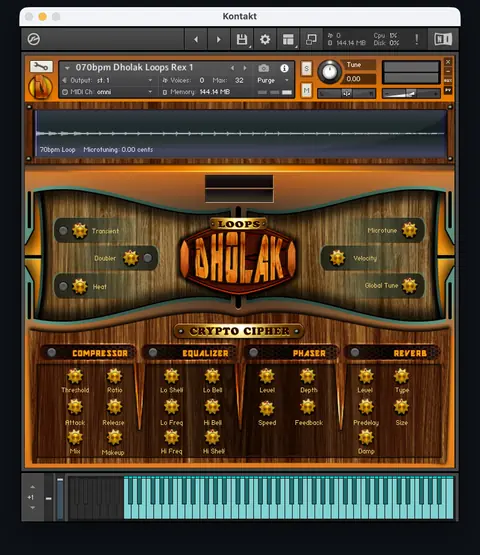The image size is (480, 555).
Task: Solo the instrument with S button
Action: point(307,68)
